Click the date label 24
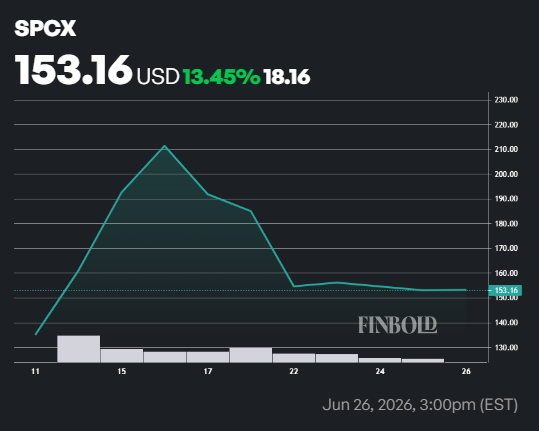 click(x=380, y=372)
